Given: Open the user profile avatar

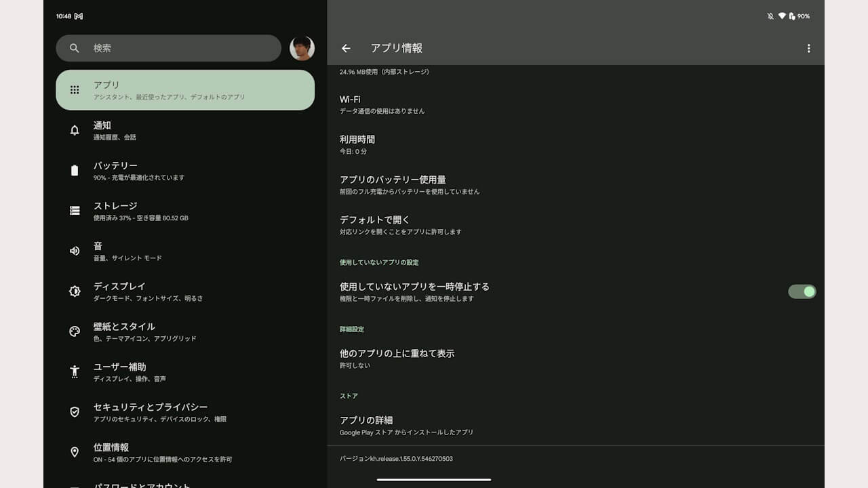Looking at the screenshot, I should click(302, 48).
